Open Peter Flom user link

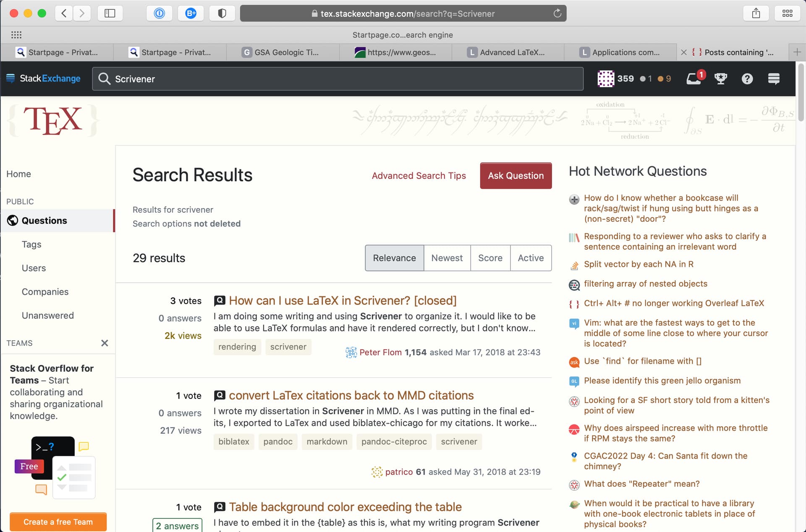click(x=380, y=352)
